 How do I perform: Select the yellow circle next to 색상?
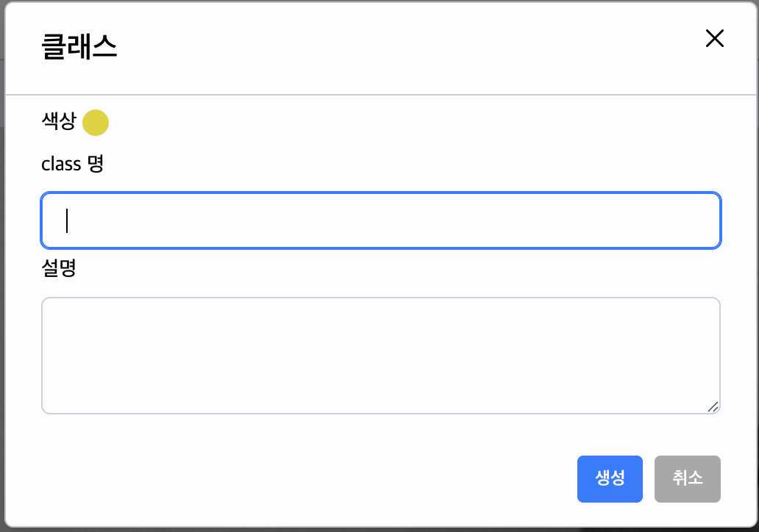[96, 123]
